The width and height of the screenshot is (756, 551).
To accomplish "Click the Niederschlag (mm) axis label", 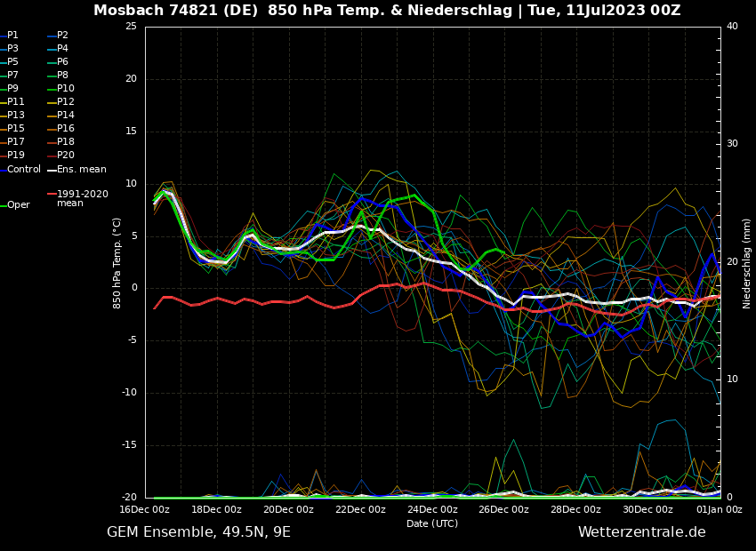I will (x=747, y=263).
